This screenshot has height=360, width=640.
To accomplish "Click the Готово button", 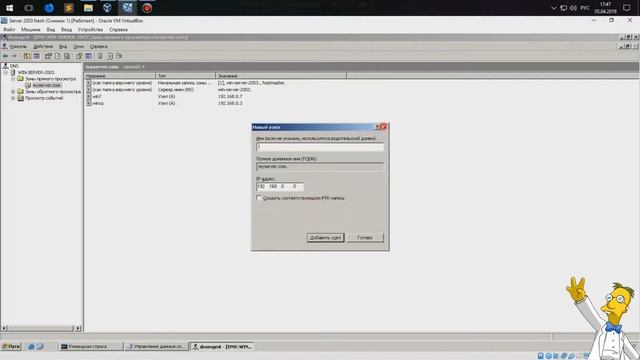I will click(365, 238).
